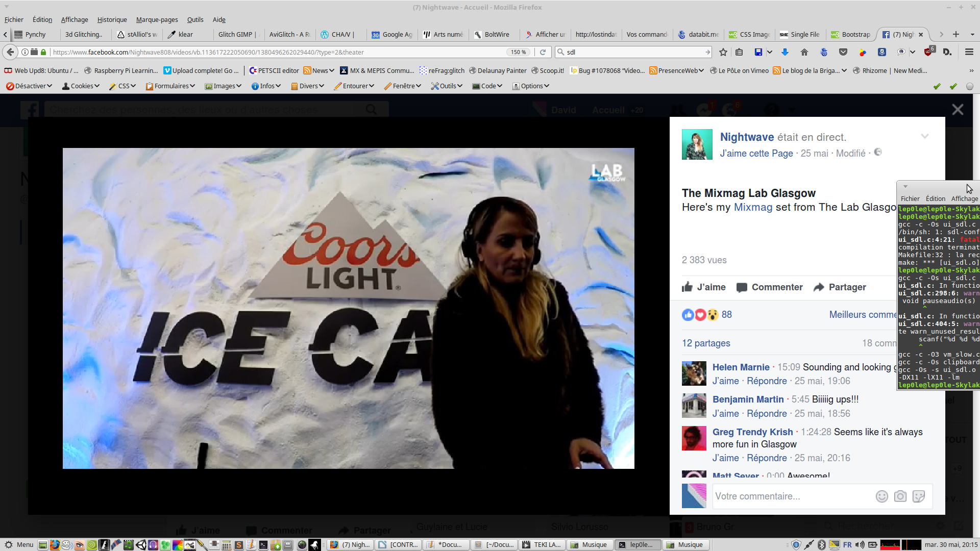This screenshot has height=551, width=980.
Task: Toggle the volume icon in system tray
Action: pyautogui.click(x=860, y=545)
